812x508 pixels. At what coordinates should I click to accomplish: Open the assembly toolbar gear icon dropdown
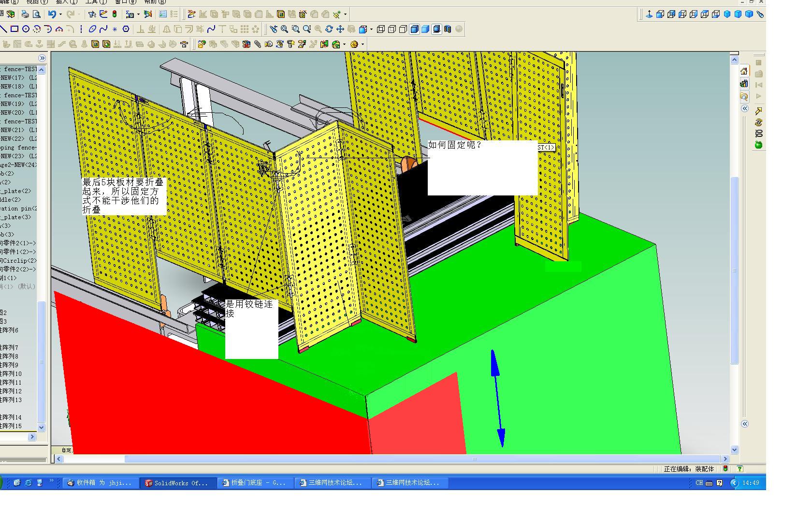pyautogui.click(x=362, y=44)
